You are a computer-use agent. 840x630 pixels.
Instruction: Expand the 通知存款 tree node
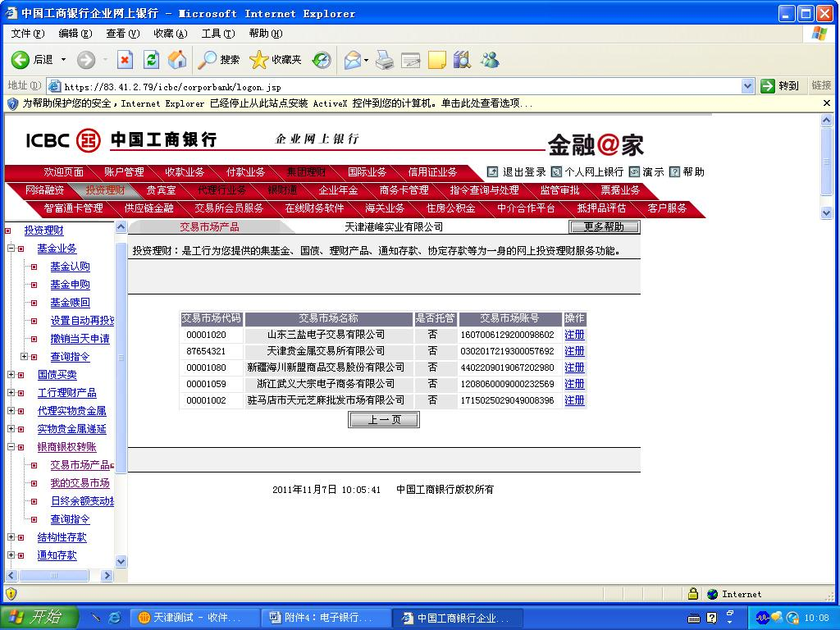point(11,555)
